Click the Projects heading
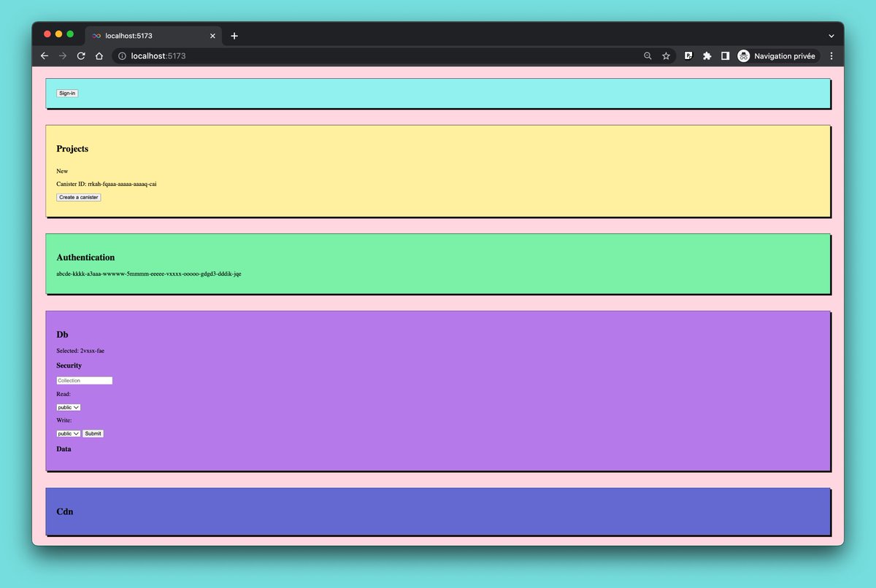 (72, 149)
